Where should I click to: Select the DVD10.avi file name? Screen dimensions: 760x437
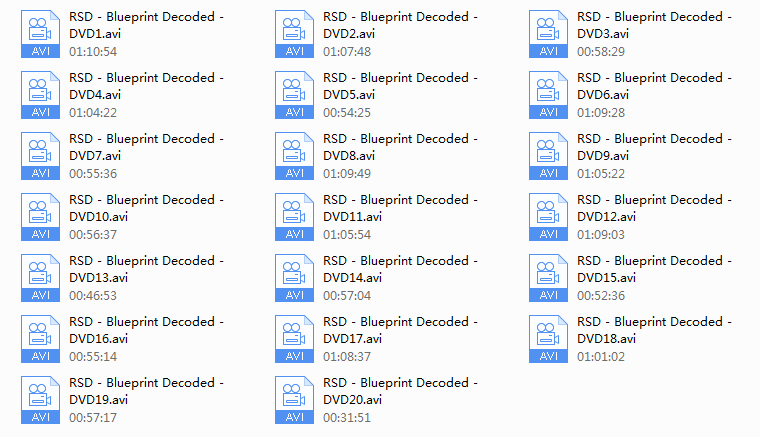[x=146, y=208]
